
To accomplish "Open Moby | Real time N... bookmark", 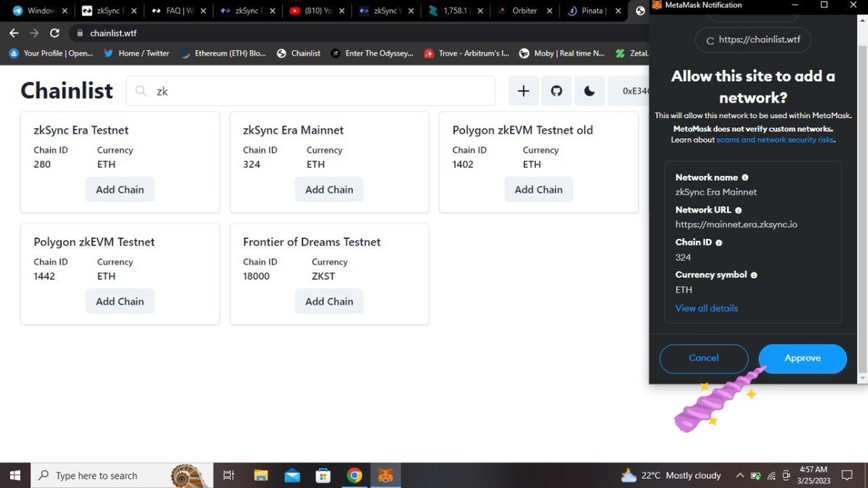I will (x=561, y=53).
